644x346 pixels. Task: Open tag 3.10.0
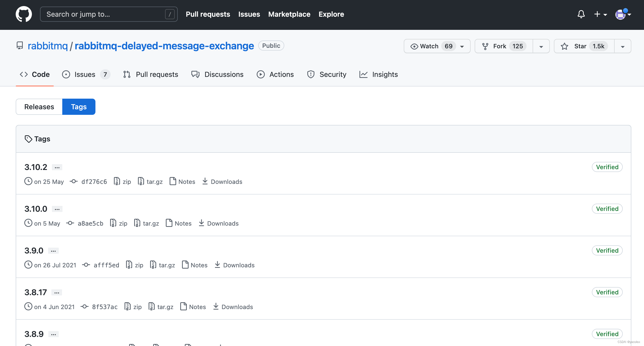pos(36,209)
